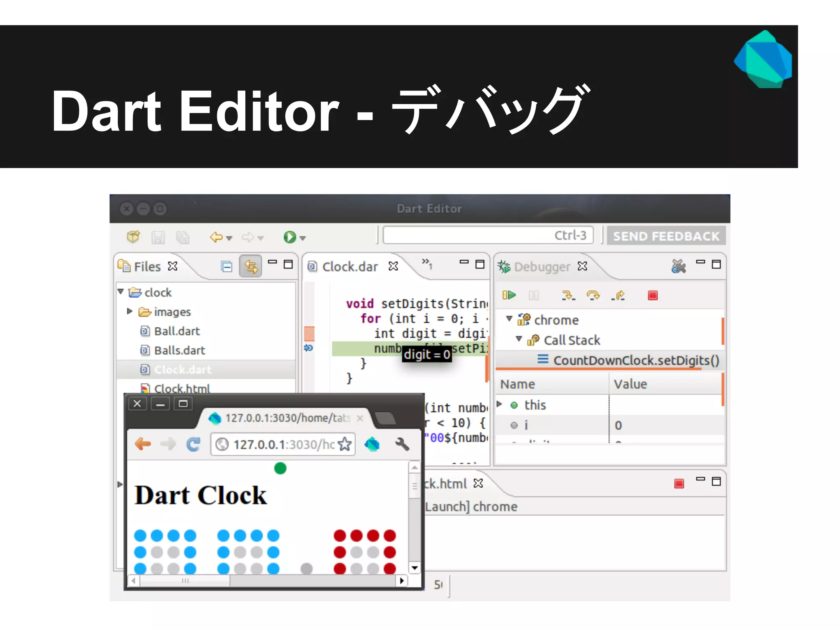Click the Step Over debugger icon
The width and height of the screenshot is (840, 630).
(593, 295)
